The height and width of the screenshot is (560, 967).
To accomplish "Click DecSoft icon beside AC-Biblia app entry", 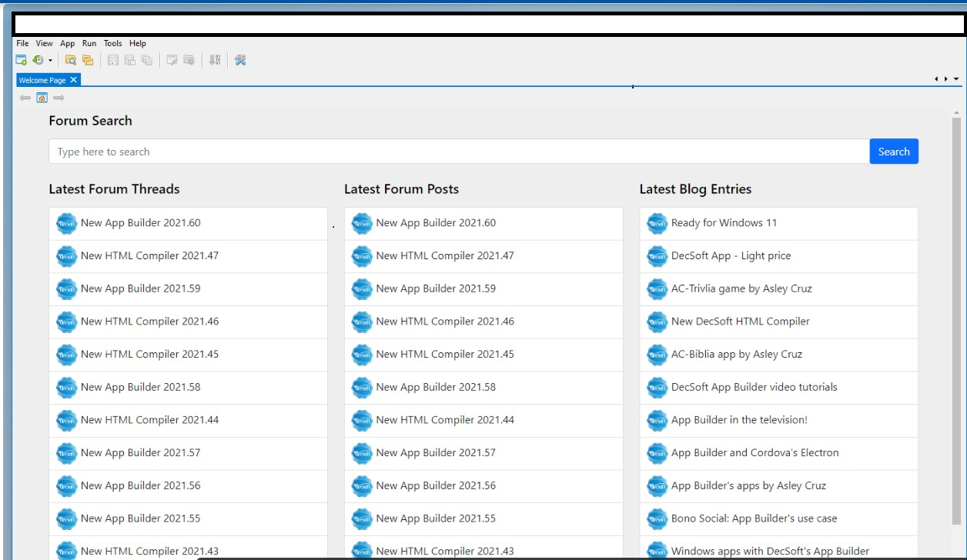I will point(657,355).
